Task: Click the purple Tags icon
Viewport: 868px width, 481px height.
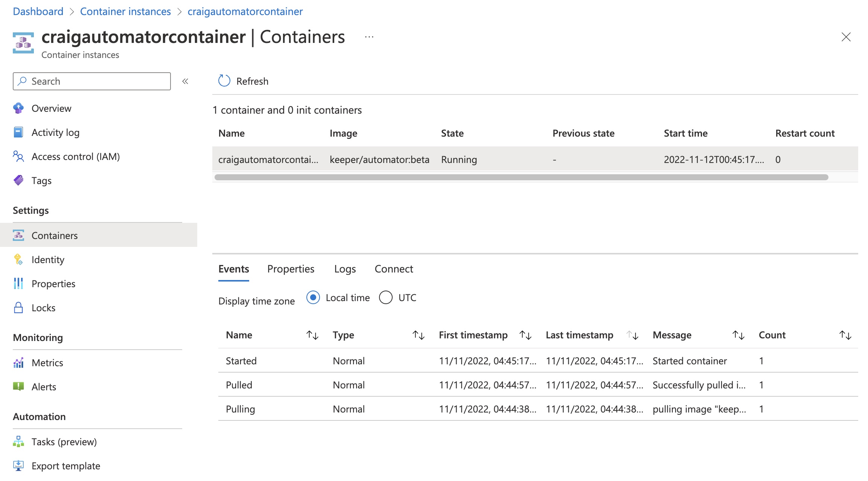Action: click(x=18, y=181)
